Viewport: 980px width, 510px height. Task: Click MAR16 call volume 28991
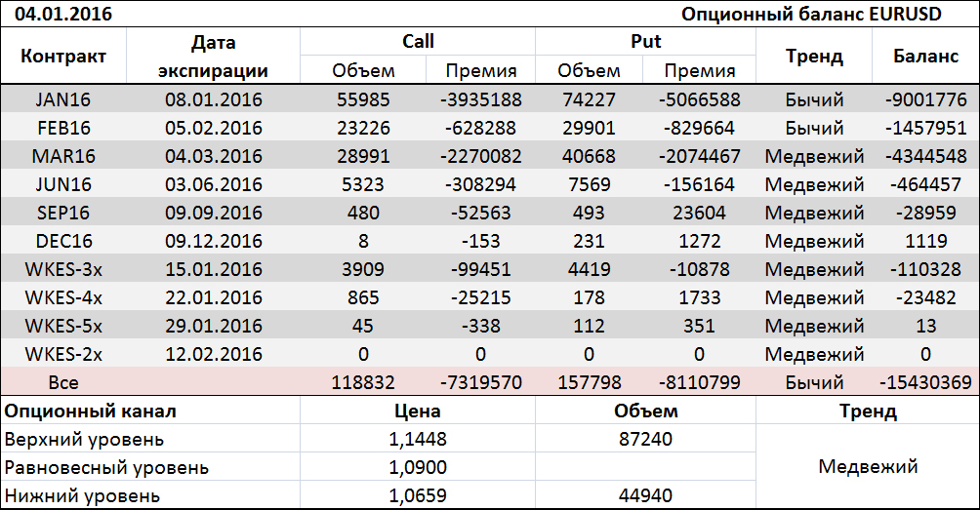coord(363,156)
